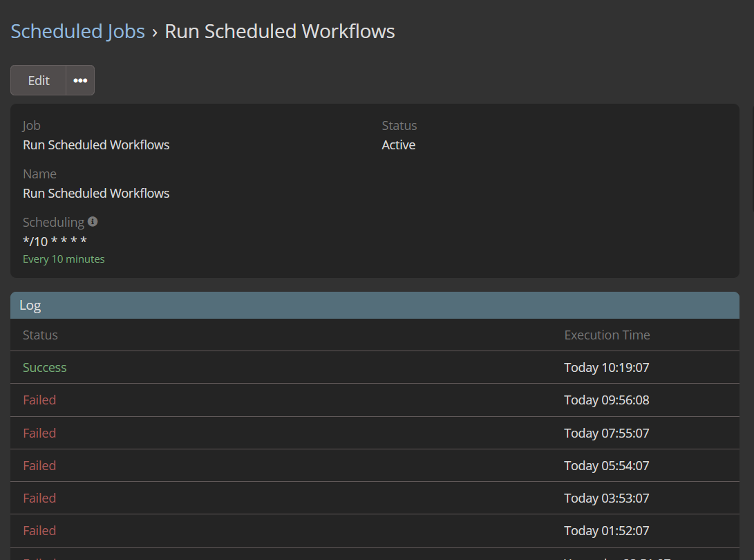Image resolution: width=754 pixels, height=560 pixels.
Task: Click the Status column header in Log
Action: pyautogui.click(x=40, y=335)
